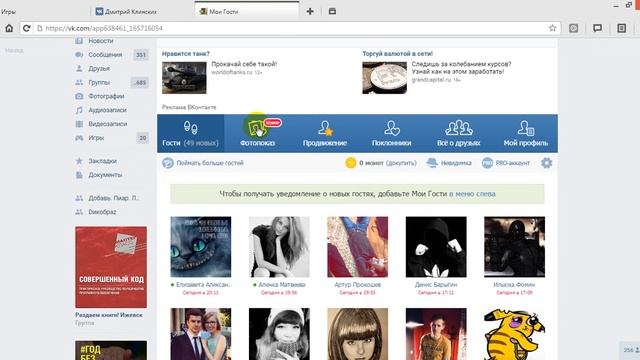Screen dimensions: 640x360
Task: Click the couple photo guest avatar
Action: [200, 334]
